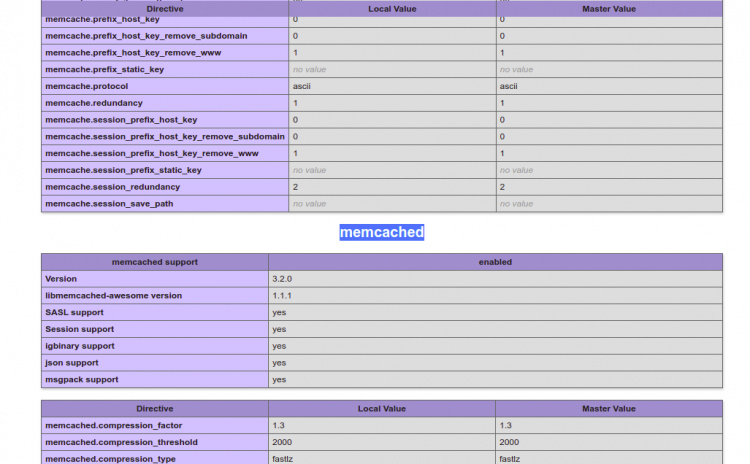Click the memcache.prefix_static_key directive

coord(105,69)
